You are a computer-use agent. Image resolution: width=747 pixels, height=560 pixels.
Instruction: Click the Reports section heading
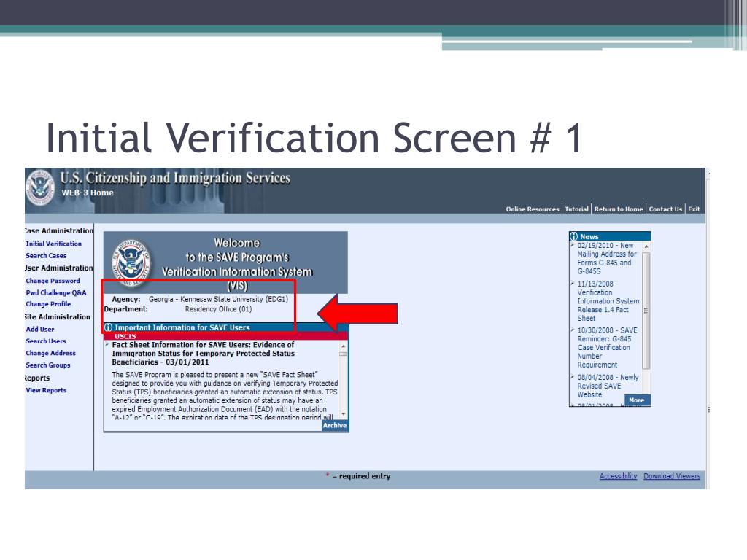[x=37, y=378]
